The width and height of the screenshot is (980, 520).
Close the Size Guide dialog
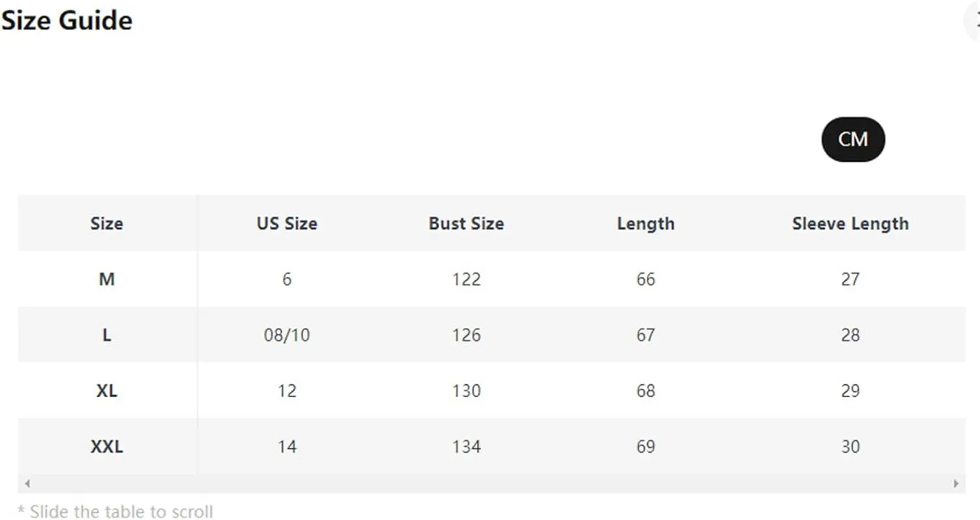(973, 20)
